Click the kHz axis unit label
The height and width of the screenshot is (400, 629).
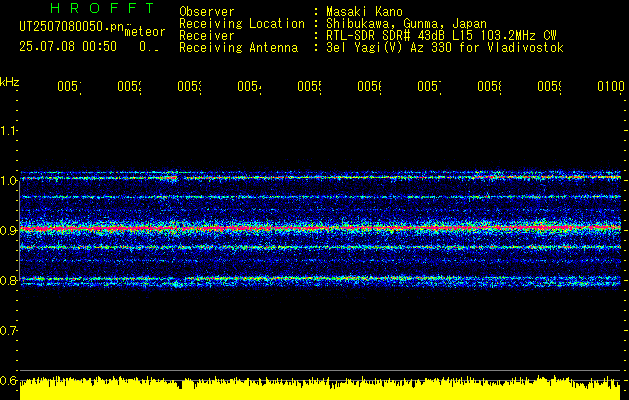pyautogui.click(x=9, y=82)
